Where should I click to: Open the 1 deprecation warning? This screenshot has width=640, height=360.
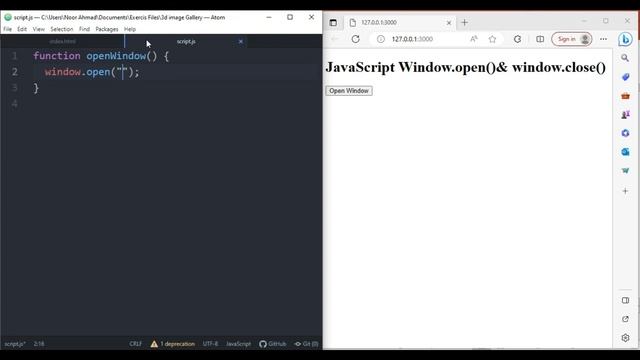[173, 344]
